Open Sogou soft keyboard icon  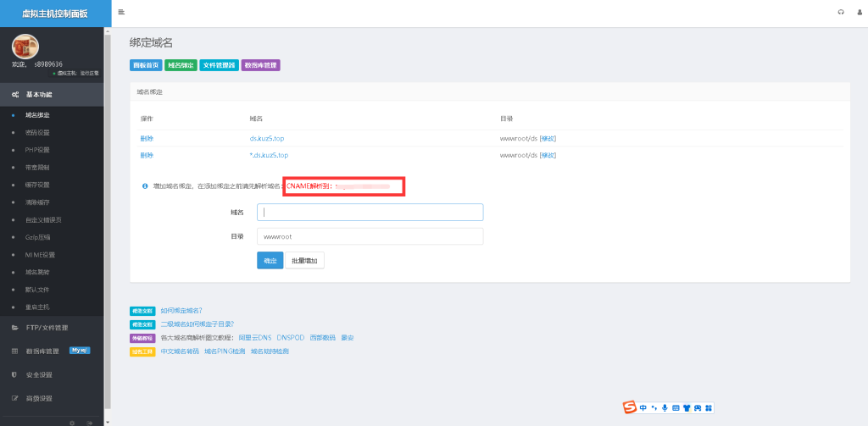pyautogui.click(x=676, y=407)
